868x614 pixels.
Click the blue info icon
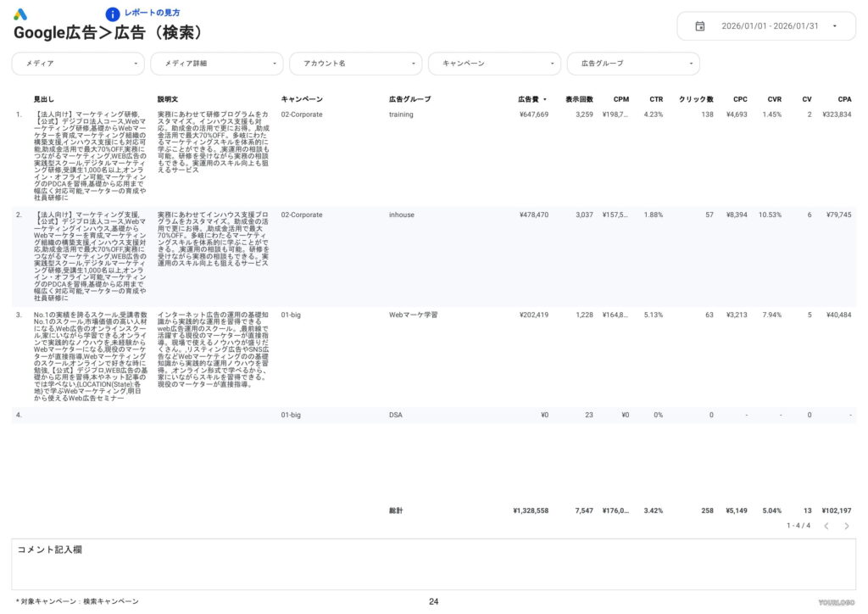113,14
